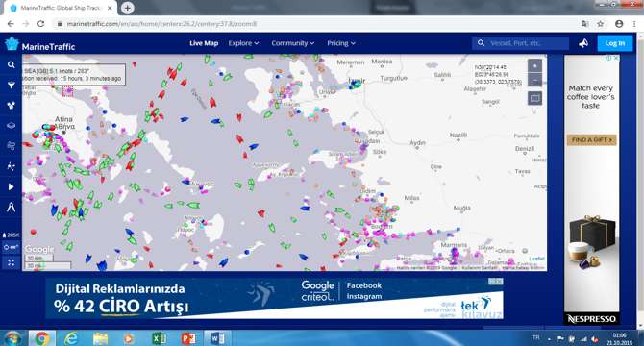Click the Log in button

tap(615, 43)
